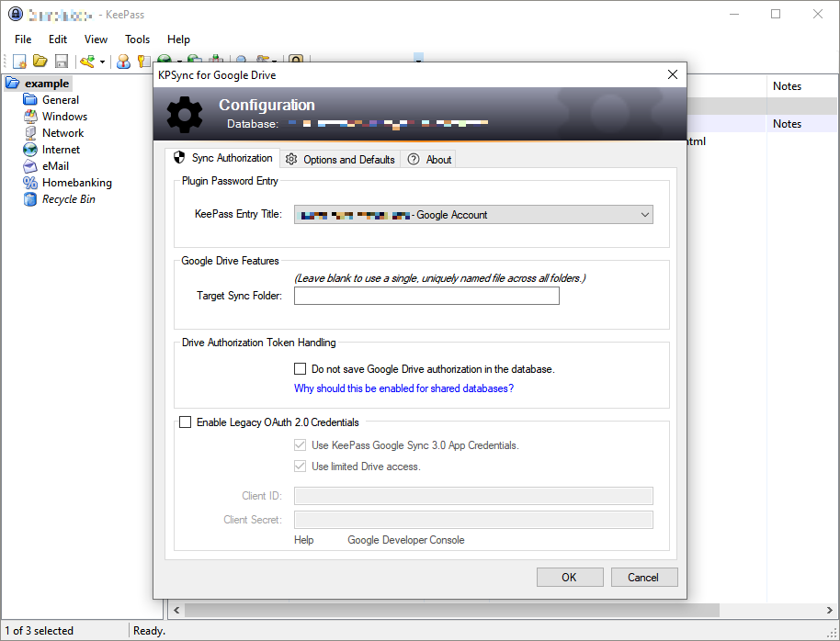Click the Internet globe icon
The image size is (840, 641).
tap(30, 150)
